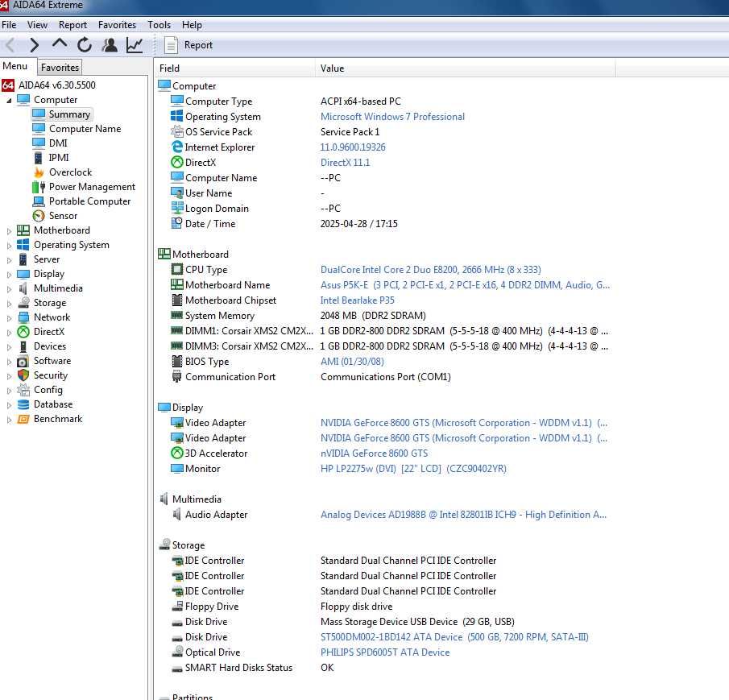The height and width of the screenshot is (700, 729).
Task: Open the Help menu
Action: click(x=192, y=25)
